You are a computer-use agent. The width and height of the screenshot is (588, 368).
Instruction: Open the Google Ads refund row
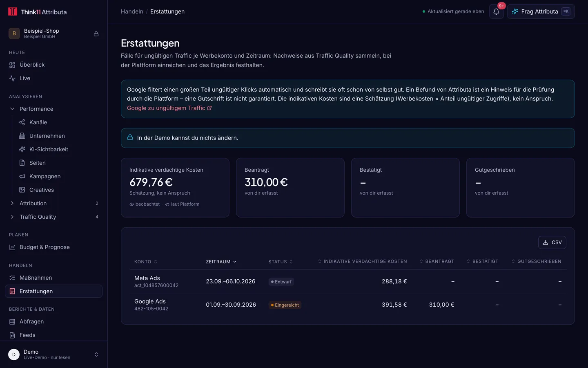click(x=348, y=305)
